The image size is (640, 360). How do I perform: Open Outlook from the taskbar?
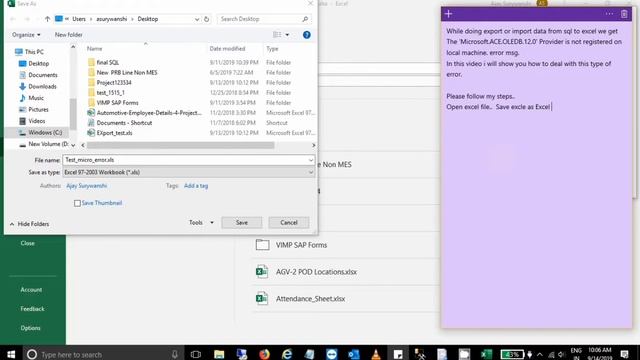tap(354, 354)
